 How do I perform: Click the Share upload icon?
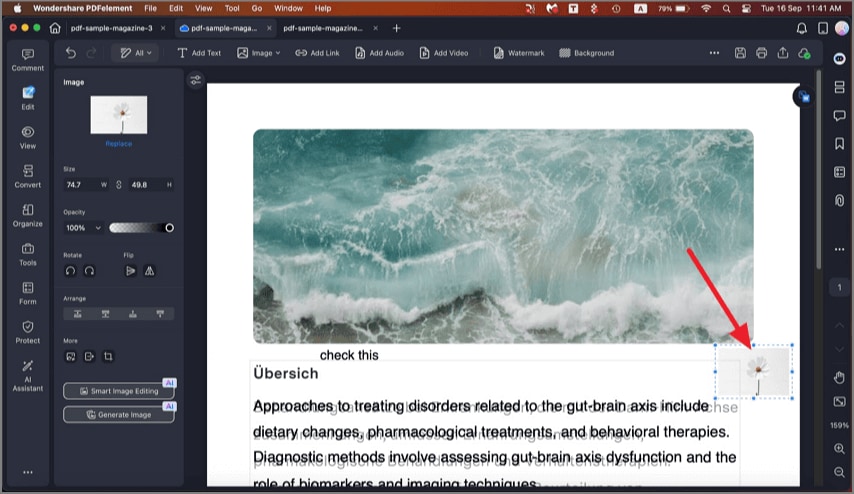(783, 53)
